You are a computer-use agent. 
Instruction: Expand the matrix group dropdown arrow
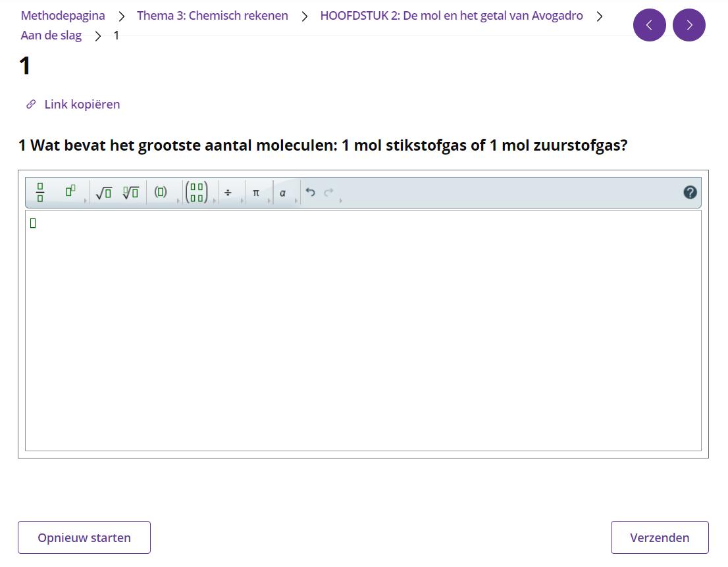(215, 201)
